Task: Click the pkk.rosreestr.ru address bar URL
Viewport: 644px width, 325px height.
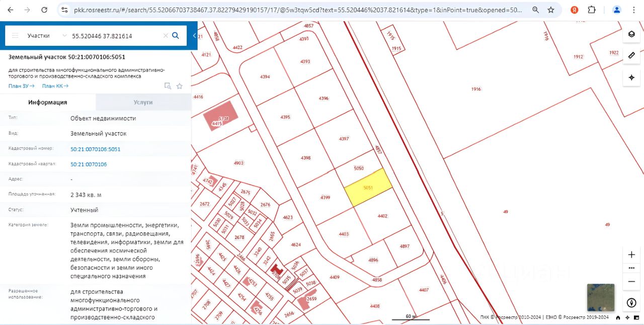Action: point(298,10)
